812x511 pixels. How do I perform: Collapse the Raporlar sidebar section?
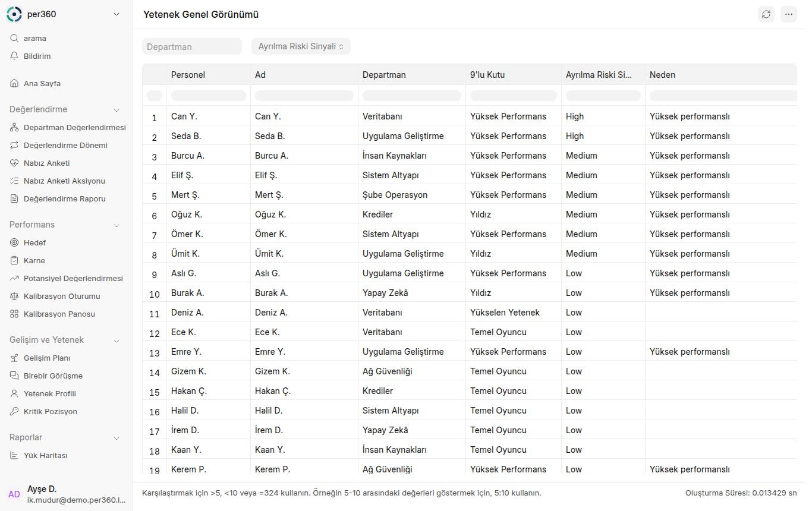click(x=117, y=438)
